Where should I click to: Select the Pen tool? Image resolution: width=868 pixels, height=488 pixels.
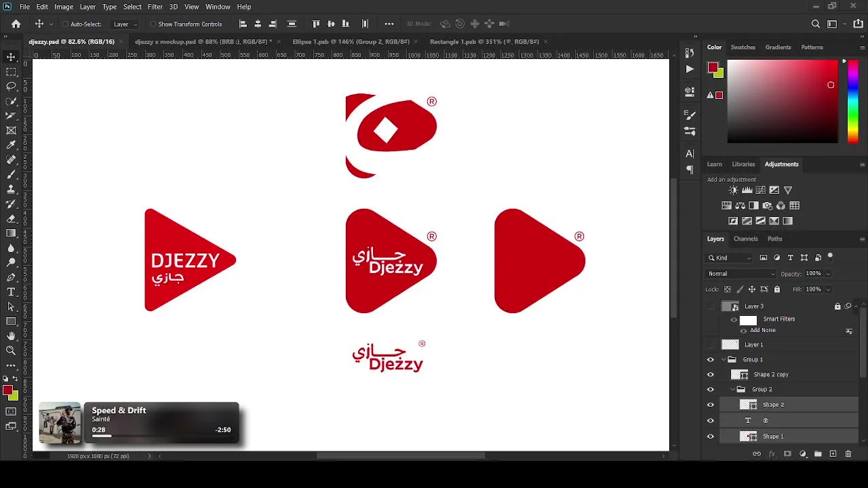[x=11, y=277]
